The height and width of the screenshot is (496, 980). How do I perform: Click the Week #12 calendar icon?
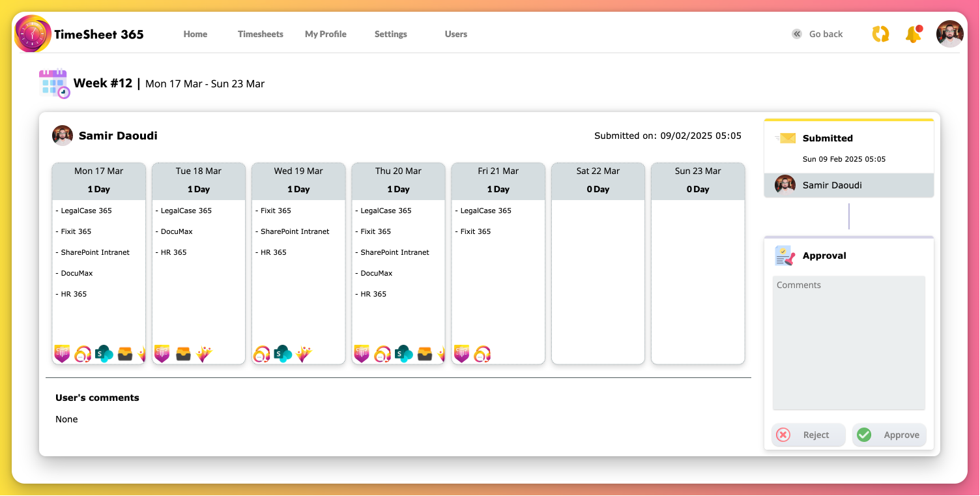point(54,83)
